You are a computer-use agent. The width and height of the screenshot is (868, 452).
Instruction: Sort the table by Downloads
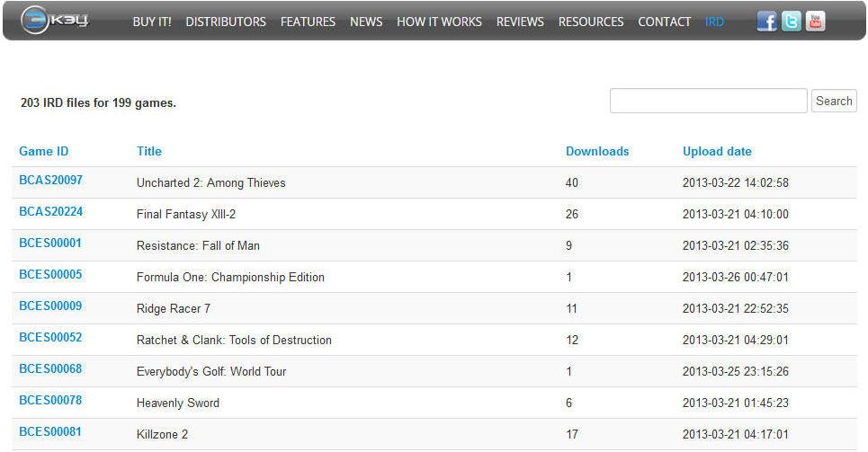coord(597,151)
